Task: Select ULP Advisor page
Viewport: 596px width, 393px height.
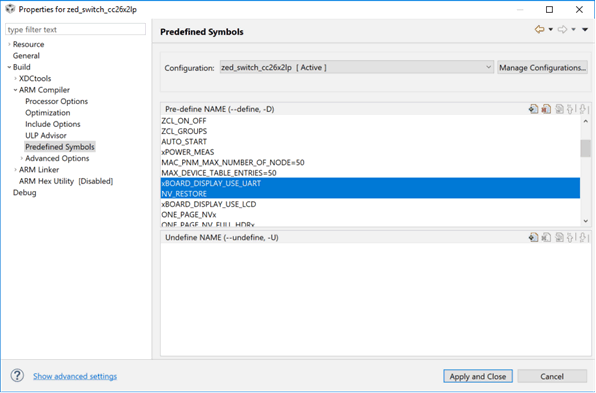Action: pyautogui.click(x=46, y=135)
